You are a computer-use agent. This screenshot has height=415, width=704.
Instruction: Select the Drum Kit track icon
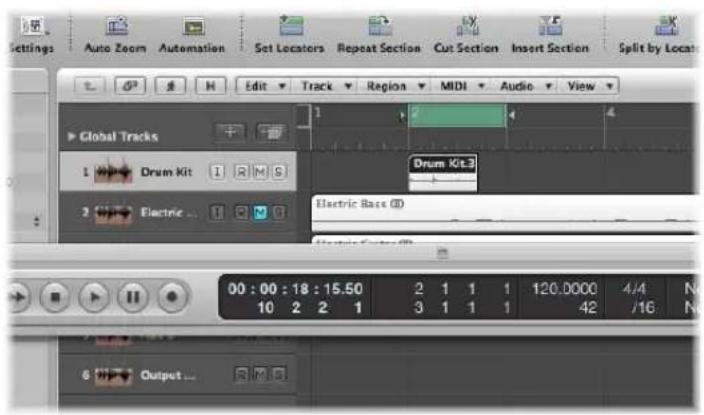[x=114, y=172]
